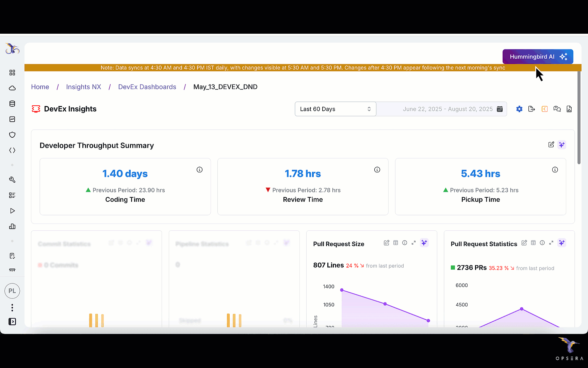Viewport: 588px width, 368px height.
Task: Click the orange left-chevron box icon
Action: pos(544,109)
